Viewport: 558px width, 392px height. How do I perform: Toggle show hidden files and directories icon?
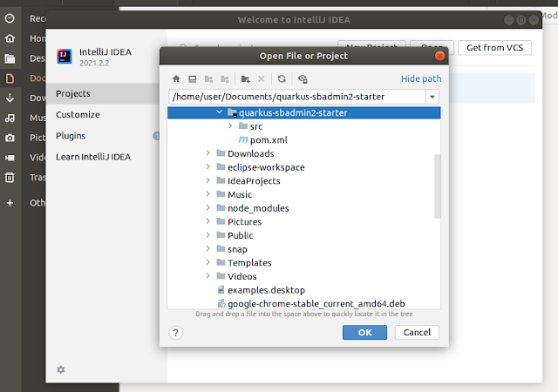(x=303, y=78)
